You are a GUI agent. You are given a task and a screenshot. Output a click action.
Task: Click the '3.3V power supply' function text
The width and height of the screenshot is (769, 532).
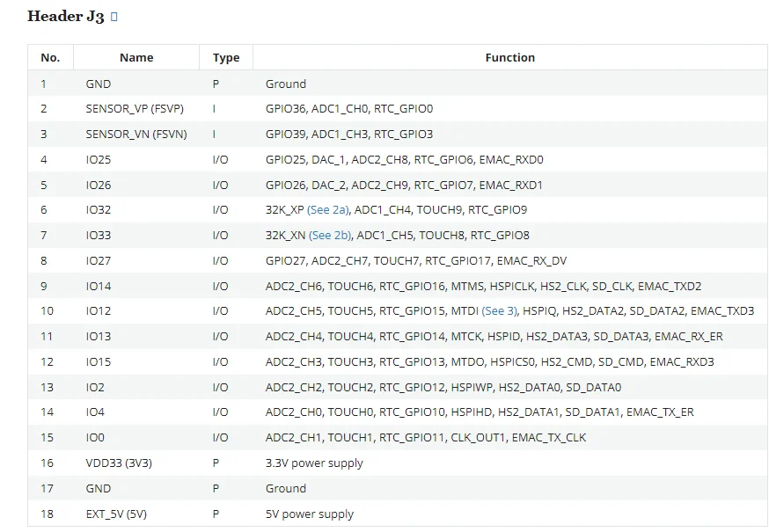click(x=314, y=463)
